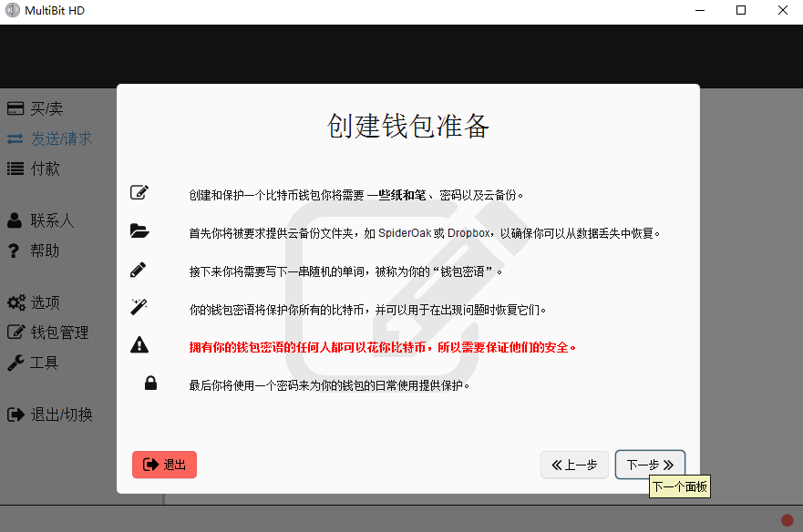Click the 工具 wrench icon

[15, 362]
